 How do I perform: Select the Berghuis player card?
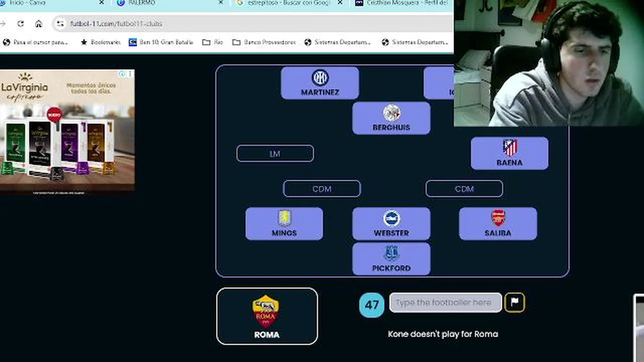pos(391,118)
